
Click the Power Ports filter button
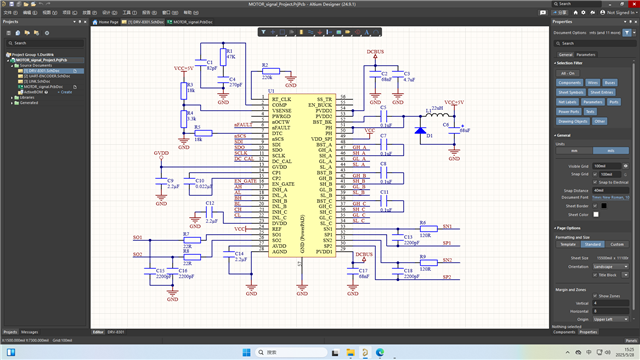(x=569, y=111)
